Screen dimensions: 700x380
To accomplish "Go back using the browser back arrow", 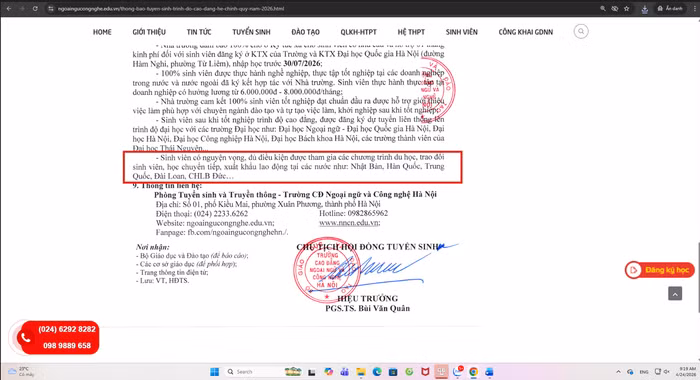I will (8, 8).
